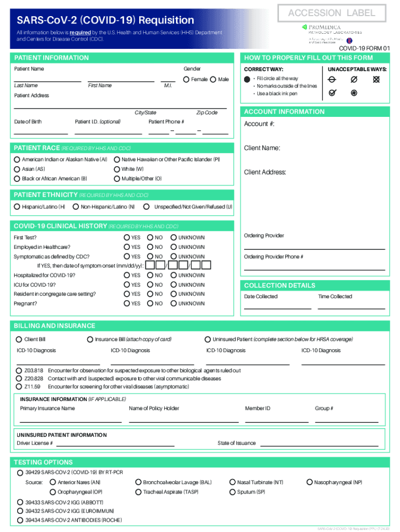Select the Male gender option
400x532 pixels.
click(213, 79)
